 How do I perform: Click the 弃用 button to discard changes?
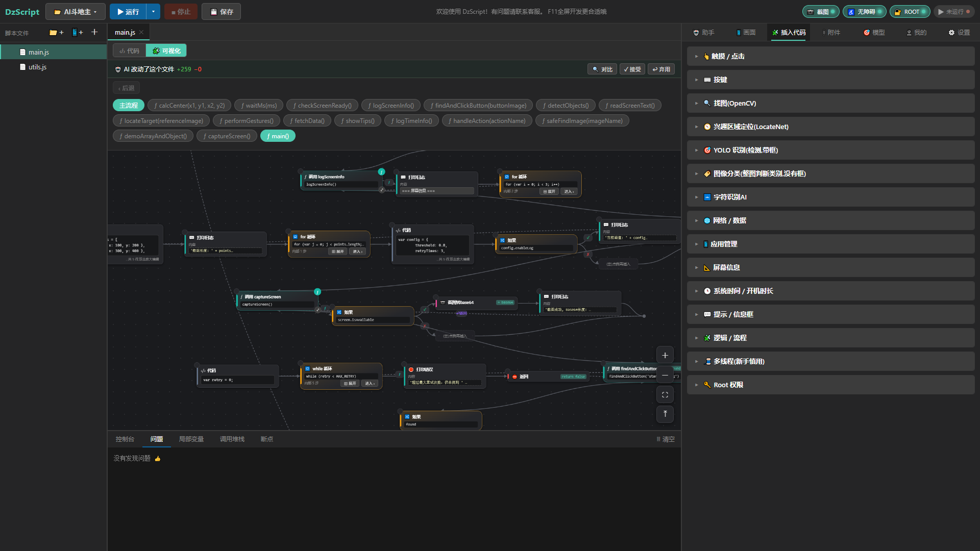click(x=661, y=69)
